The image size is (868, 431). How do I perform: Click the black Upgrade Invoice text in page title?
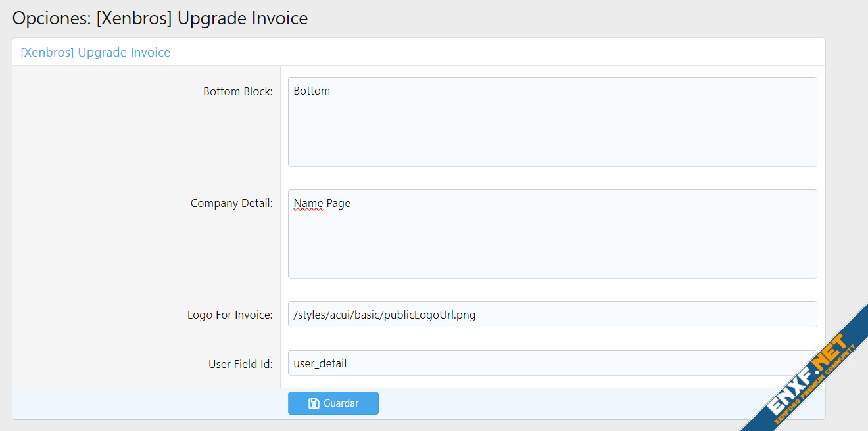242,18
